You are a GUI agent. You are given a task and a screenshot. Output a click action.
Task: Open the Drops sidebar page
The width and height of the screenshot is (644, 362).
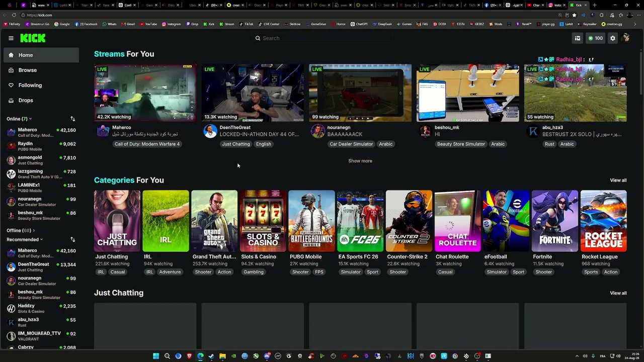pyautogui.click(x=41, y=101)
